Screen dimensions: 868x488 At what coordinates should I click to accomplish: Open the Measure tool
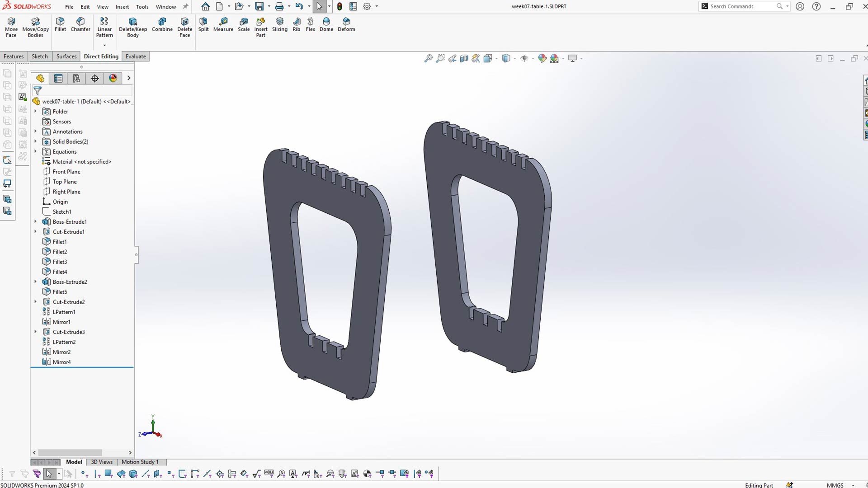tap(223, 24)
